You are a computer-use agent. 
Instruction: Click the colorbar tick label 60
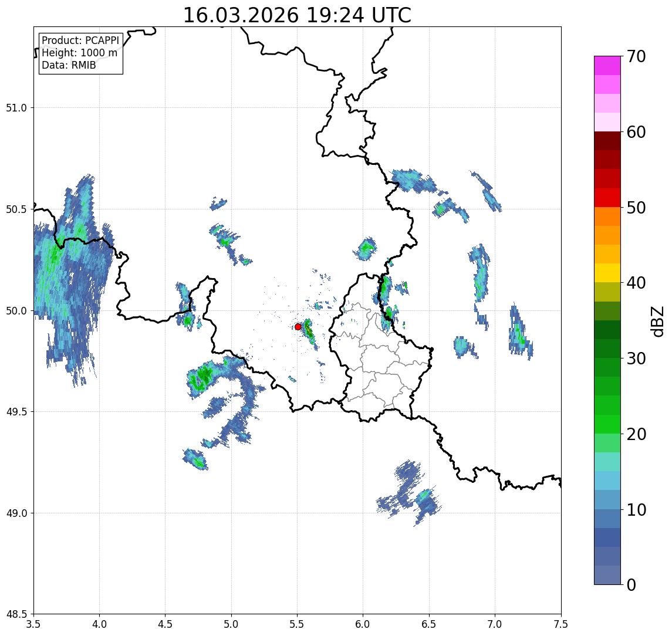coord(636,132)
